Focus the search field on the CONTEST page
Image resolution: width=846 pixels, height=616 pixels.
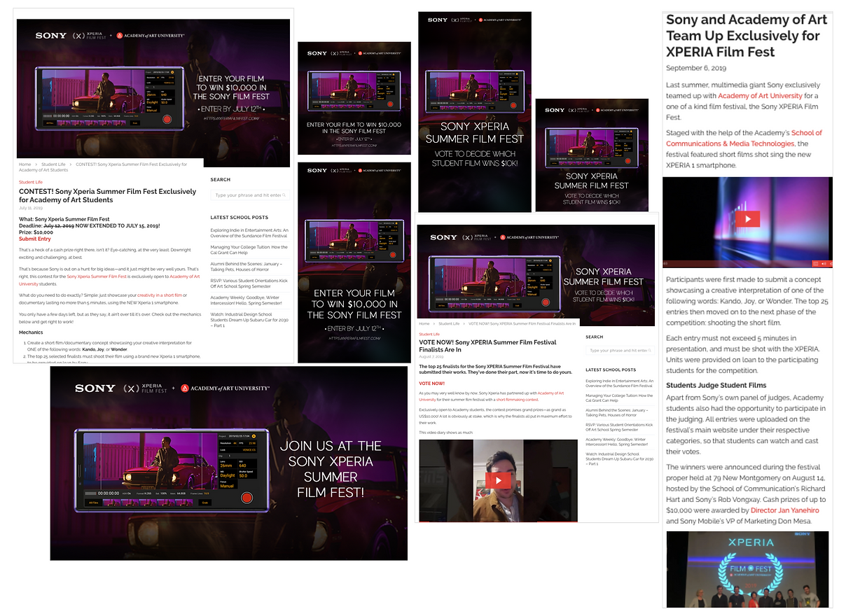250,195
